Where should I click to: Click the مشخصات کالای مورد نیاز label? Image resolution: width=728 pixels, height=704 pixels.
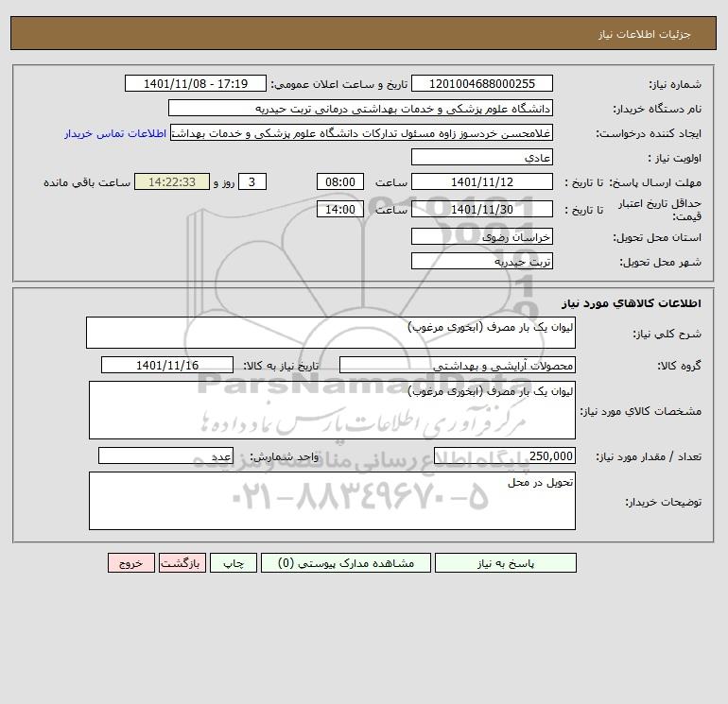coord(641,411)
